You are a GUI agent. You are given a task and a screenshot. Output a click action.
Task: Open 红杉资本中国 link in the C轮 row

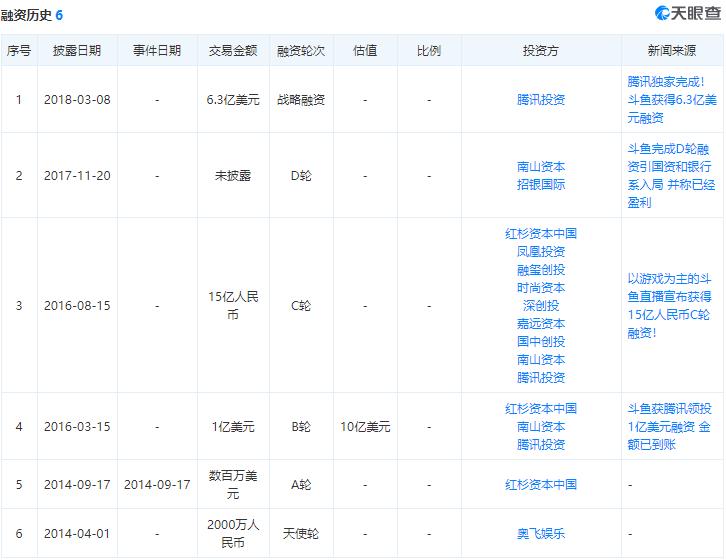click(x=541, y=233)
